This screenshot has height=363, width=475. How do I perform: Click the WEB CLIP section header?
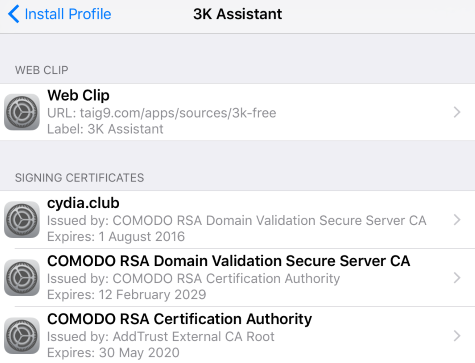42,70
